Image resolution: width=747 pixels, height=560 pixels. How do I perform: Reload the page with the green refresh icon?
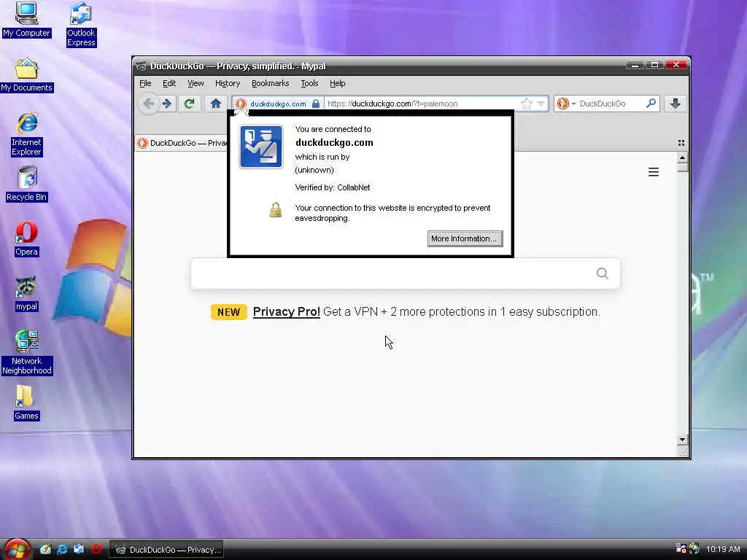(190, 104)
